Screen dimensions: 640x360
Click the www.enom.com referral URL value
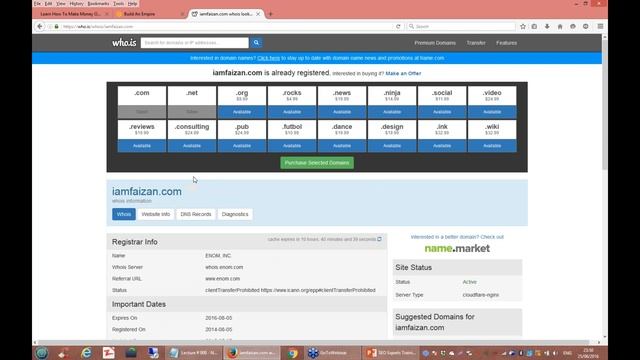[x=222, y=278]
